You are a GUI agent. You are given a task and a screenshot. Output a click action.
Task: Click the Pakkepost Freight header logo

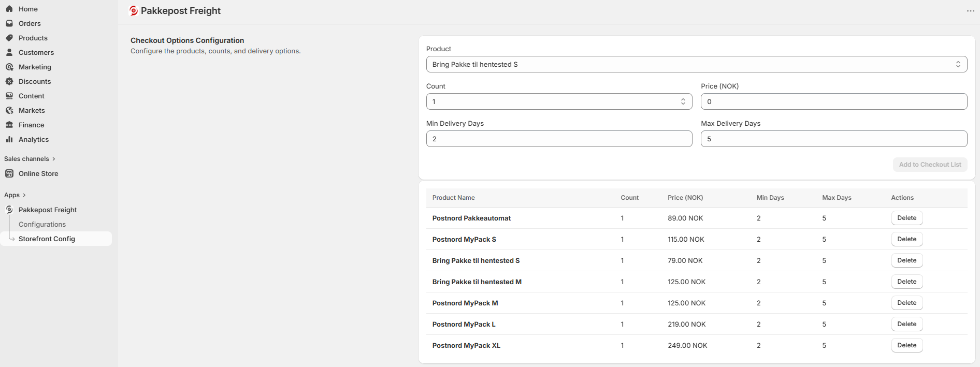click(x=134, y=11)
